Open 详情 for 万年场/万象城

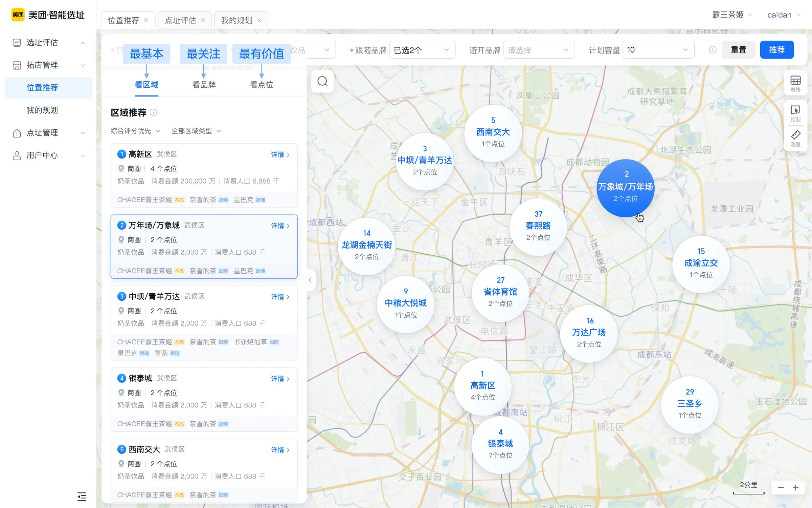pyautogui.click(x=280, y=226)
